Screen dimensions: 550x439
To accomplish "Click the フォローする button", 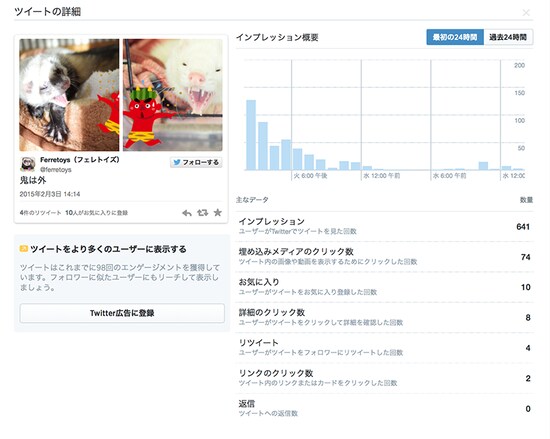I will point(196,162).
